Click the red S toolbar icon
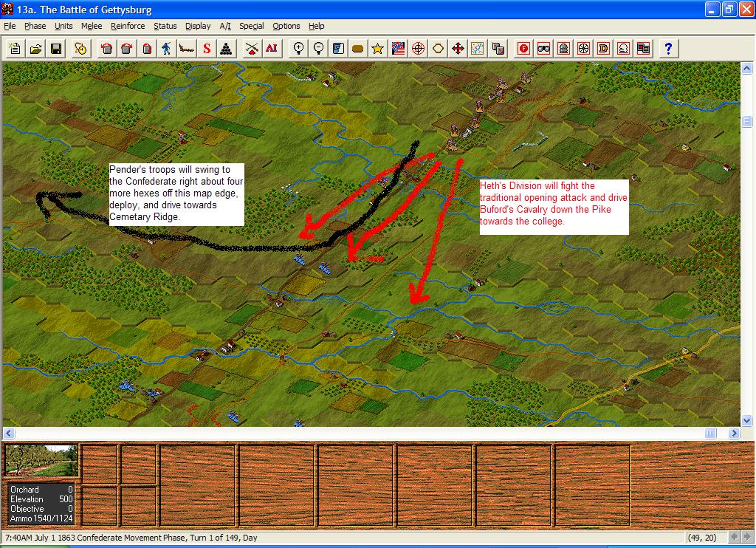 coord(207,48)
